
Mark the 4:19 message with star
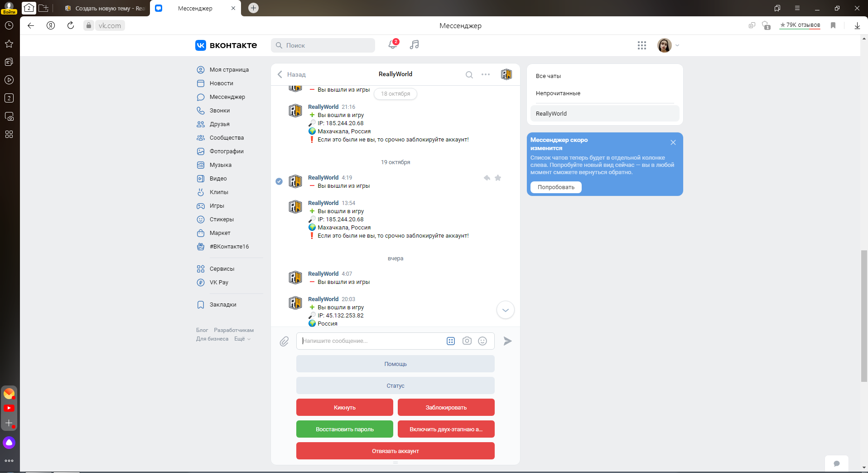pyautogui.click(x=498, y=178)
